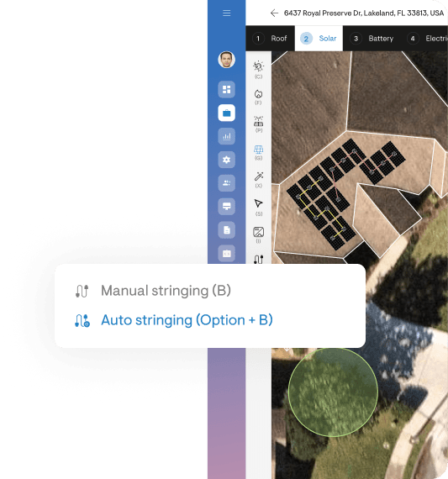Open the monitor display sidebar icon

click(x=226, y=206)
